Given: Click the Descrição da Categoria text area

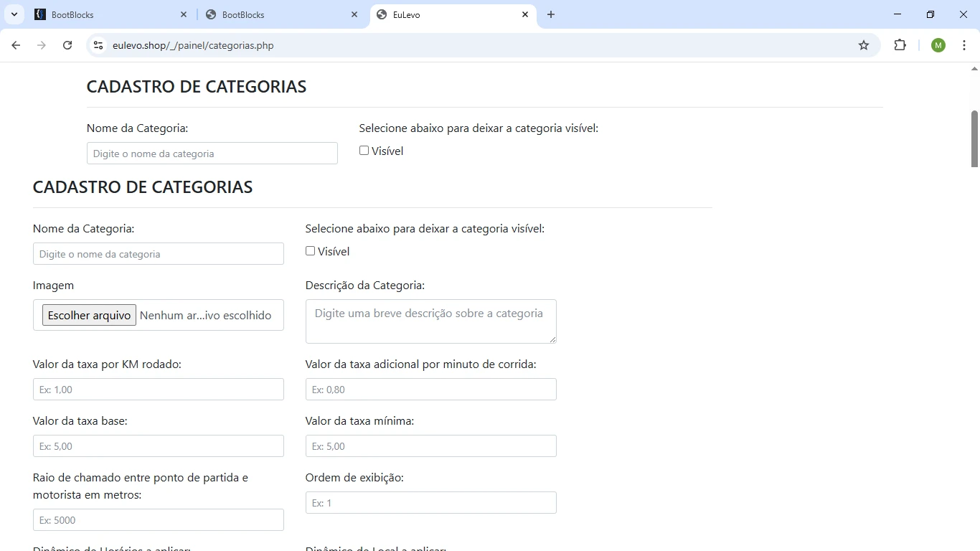Looking at the screenshot, I should pyautogui.click(x=430, y=321).
